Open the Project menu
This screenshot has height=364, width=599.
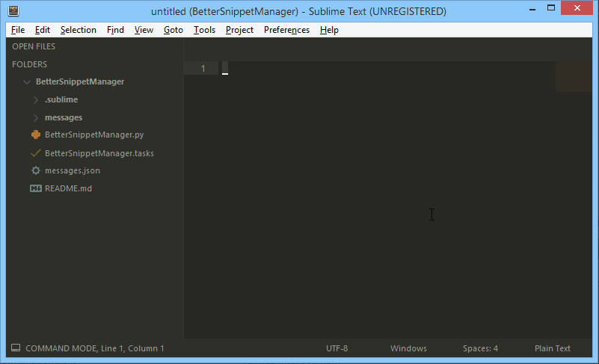239,30
